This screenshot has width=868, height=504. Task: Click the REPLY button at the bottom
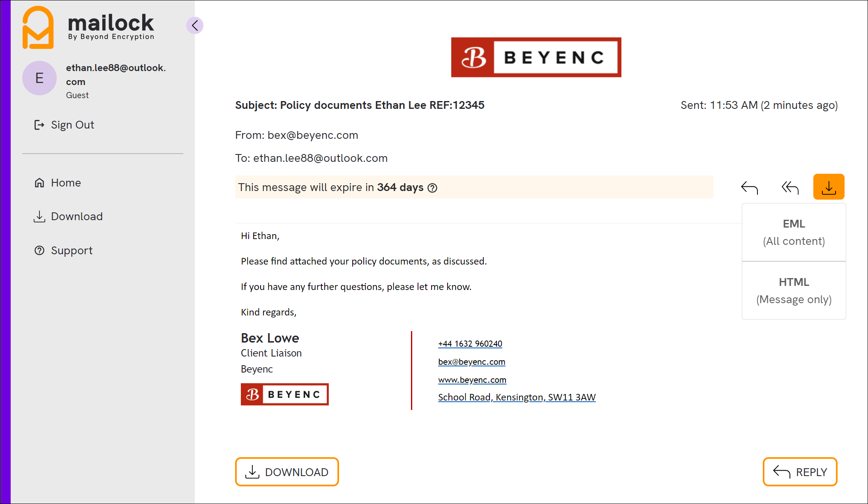click(x=800, y=472)
